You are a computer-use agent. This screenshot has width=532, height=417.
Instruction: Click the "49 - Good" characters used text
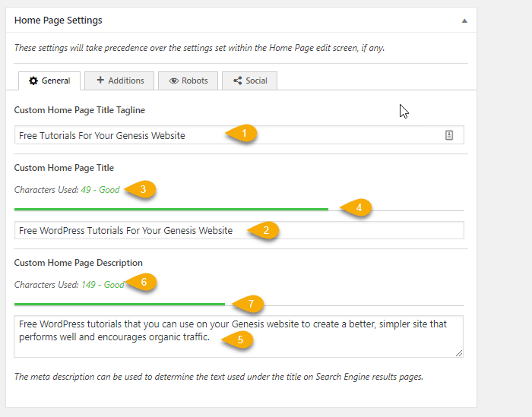100,190
